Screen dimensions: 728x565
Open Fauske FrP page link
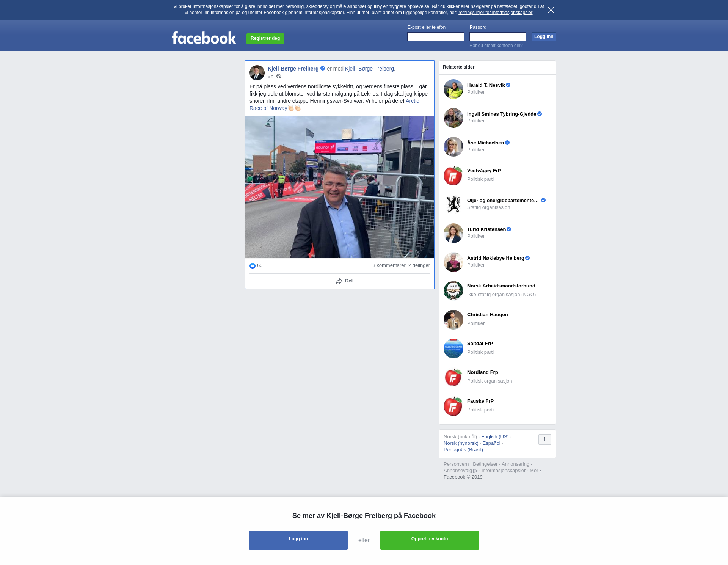(480, 401)
